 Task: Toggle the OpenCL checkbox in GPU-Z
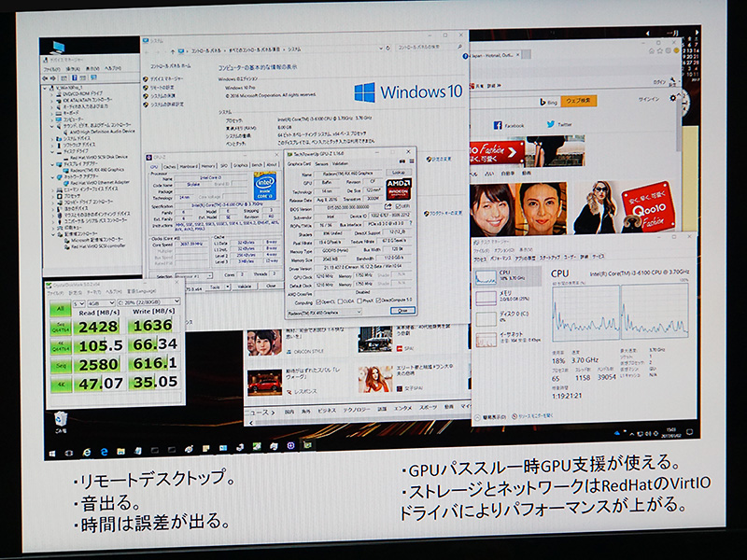(318, 301)
